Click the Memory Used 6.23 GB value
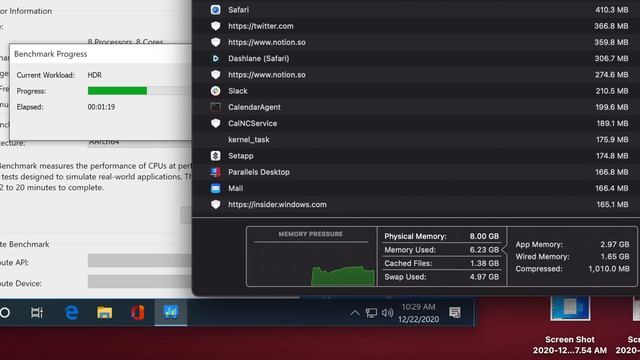Viewport: 640px width, 360px height. (484, 250)
